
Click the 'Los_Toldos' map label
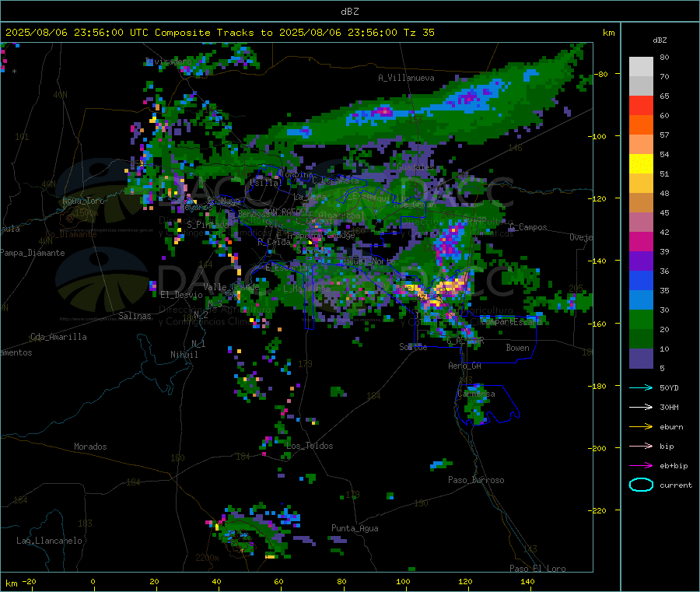coord(310,446)
